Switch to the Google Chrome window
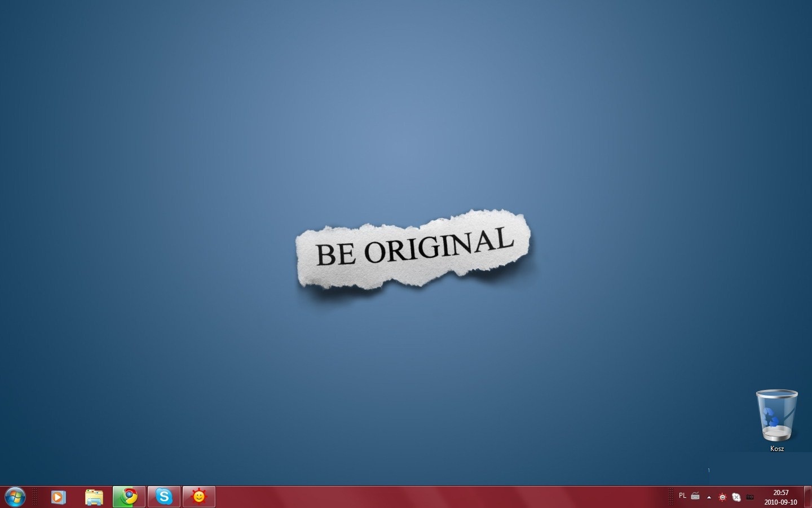This screenshot has width=812, height=508. point(129,497)
